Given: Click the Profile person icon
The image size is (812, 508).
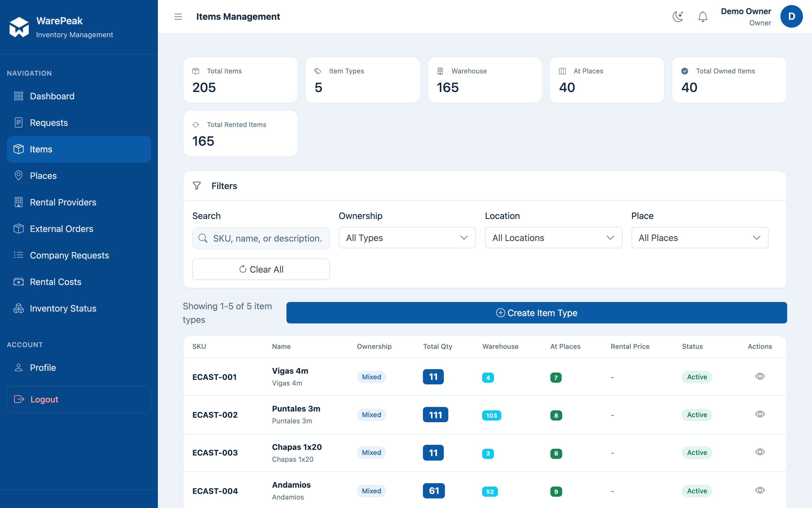Looking at the screenshot, I should tap(18, 367).
